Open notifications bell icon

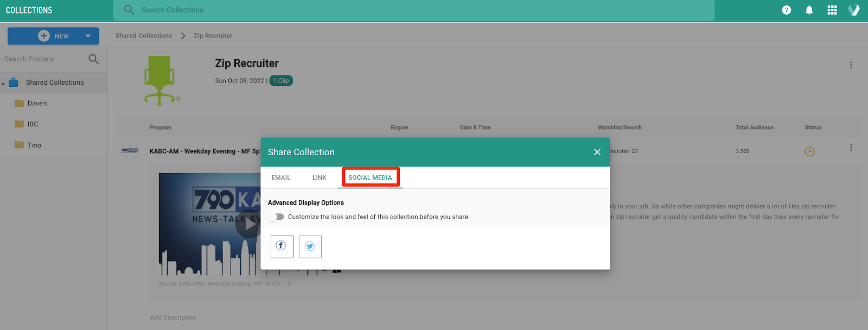click(809, 10)
